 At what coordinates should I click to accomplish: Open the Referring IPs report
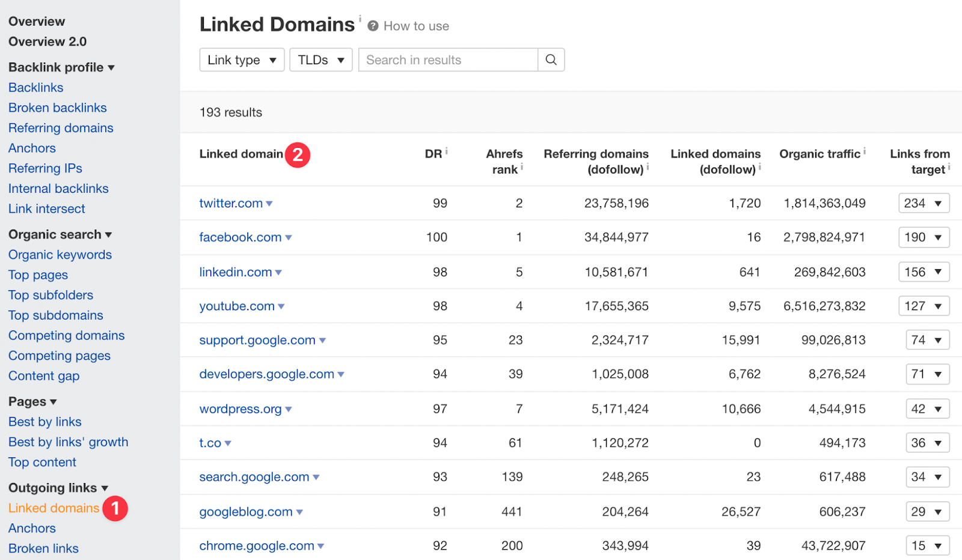point(45,169)
